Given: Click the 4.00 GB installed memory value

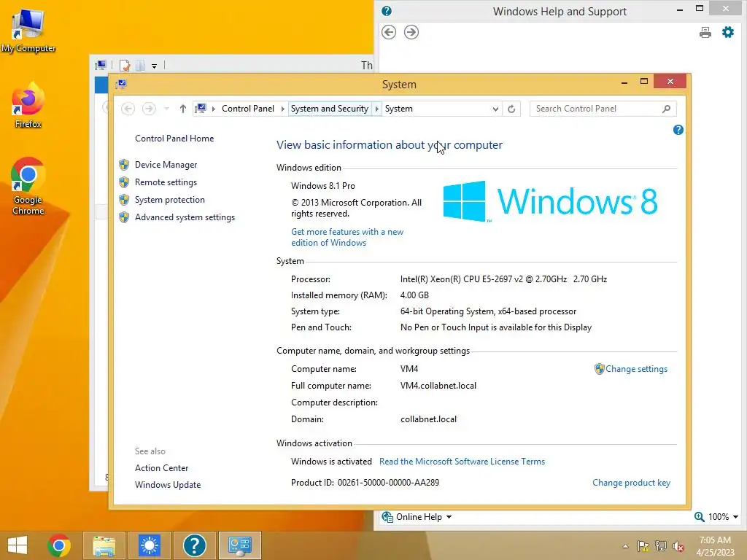Looking at the screenshot, I should tap(414, 295).
